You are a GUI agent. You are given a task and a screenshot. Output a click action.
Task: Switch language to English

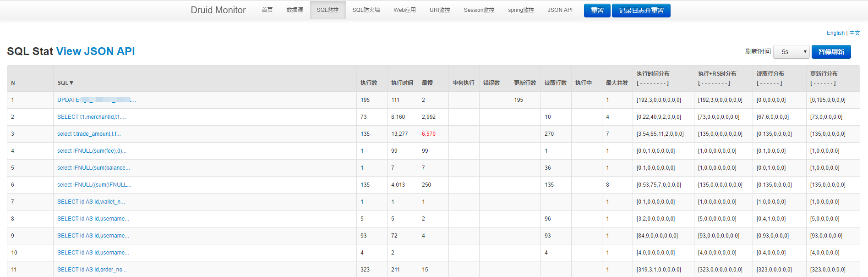835,33
